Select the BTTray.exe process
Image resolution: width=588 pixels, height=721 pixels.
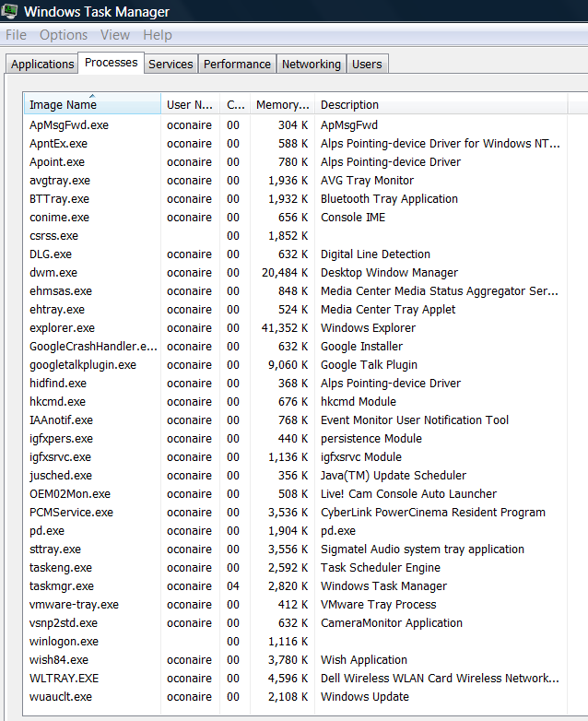(x=295, y=198)
